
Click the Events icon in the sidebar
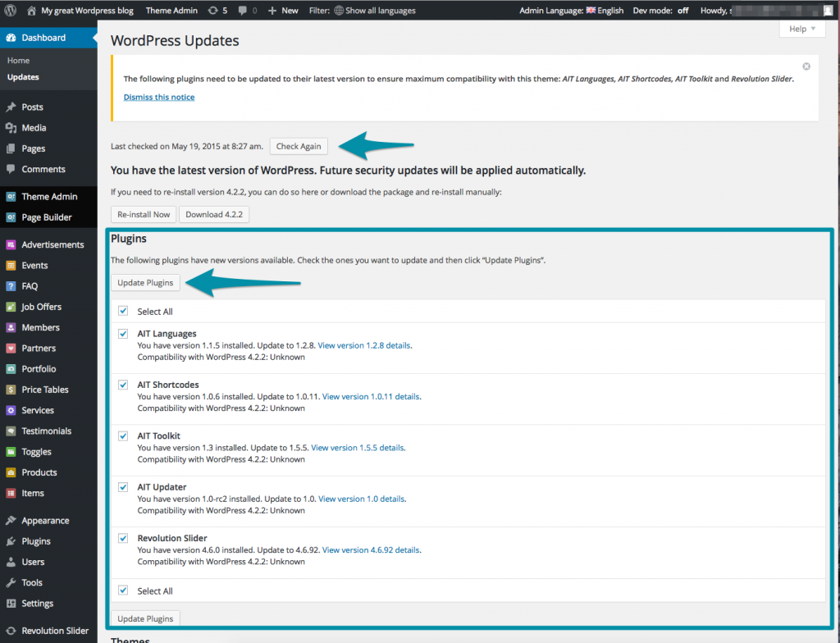11,265
